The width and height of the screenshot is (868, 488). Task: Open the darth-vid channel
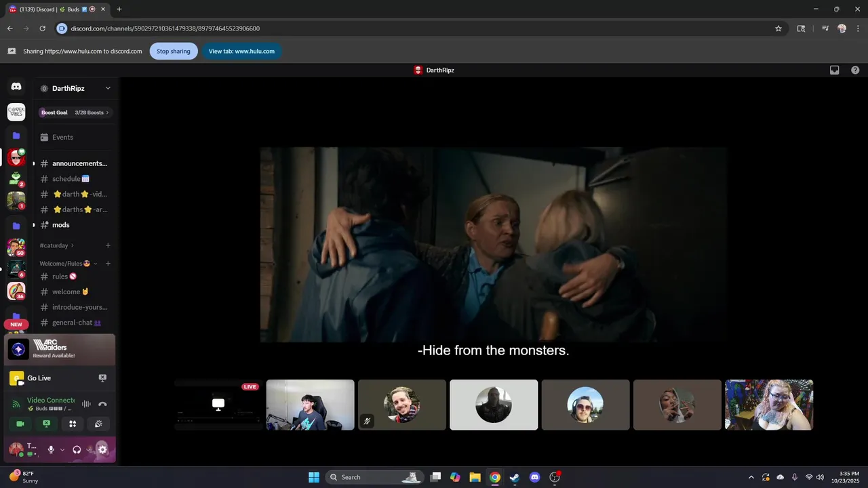pos(75,195)
